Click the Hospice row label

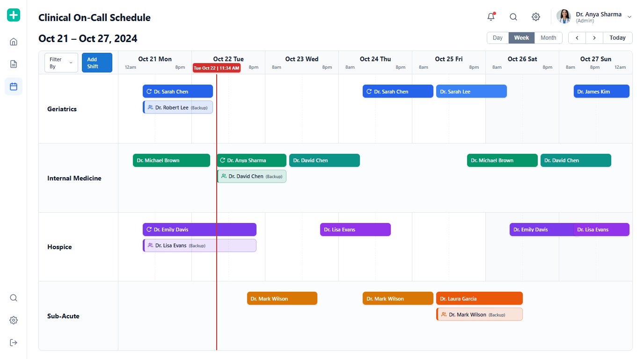tap(59, 247)
